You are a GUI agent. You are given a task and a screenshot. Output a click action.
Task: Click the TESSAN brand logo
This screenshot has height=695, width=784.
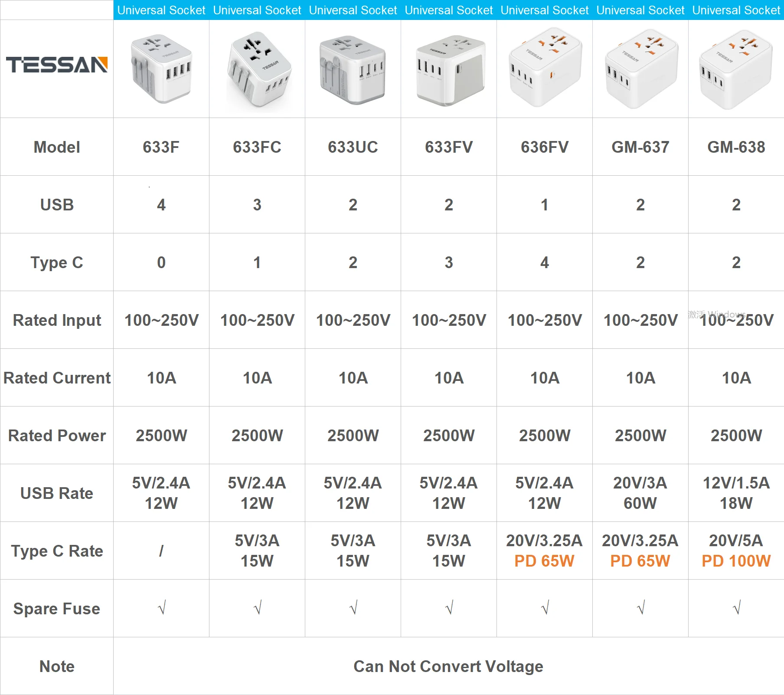tap(57, 65)
